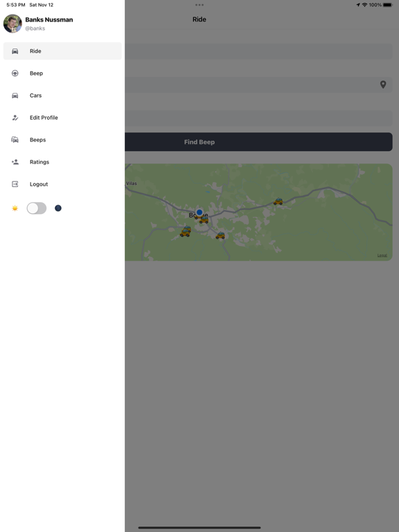Click the person-plus icon beside Ratings

(15, 162)
